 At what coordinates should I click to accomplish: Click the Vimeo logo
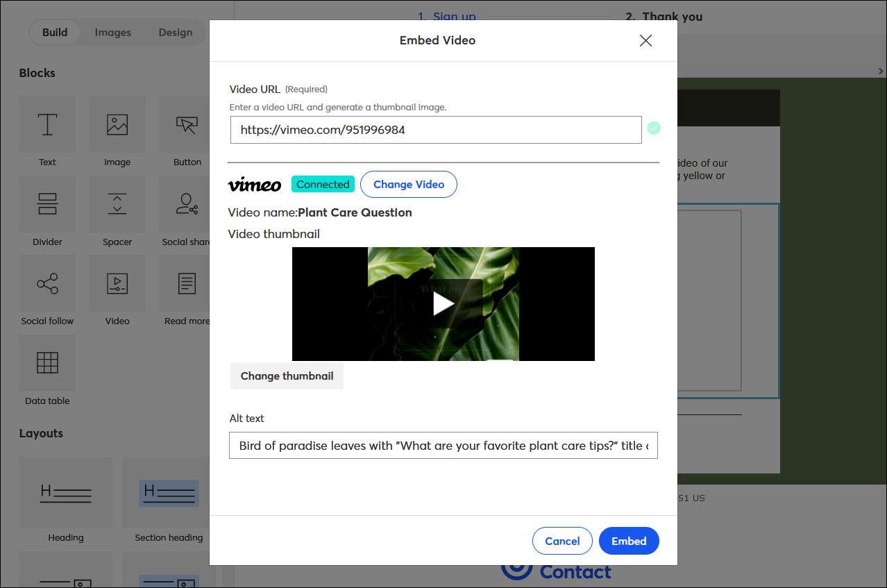tap(255, 185)
